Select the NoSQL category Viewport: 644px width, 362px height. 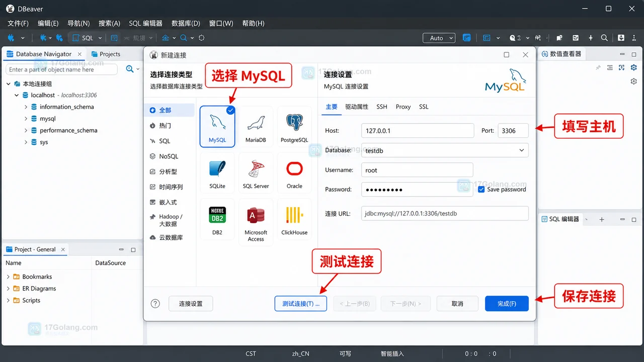coord(169,156)
